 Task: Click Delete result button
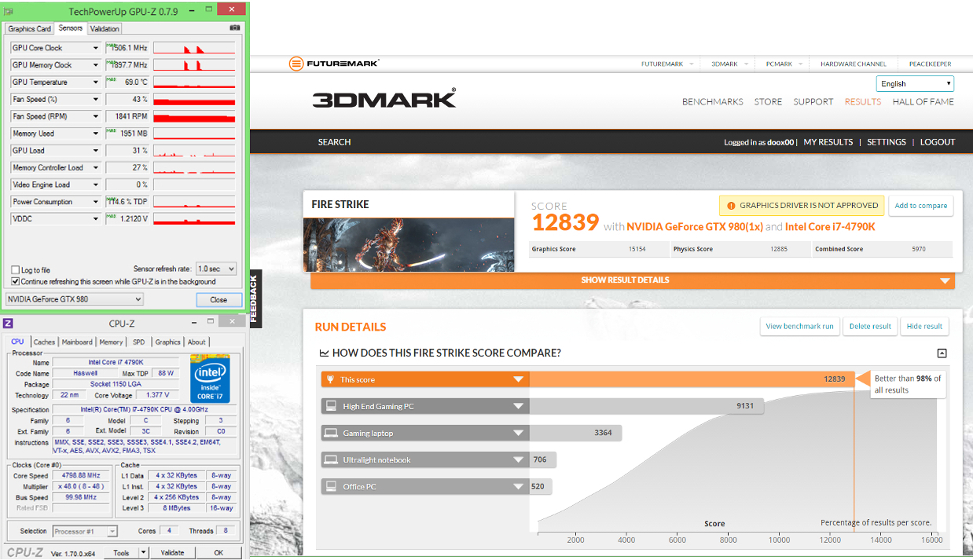point(870,327)
